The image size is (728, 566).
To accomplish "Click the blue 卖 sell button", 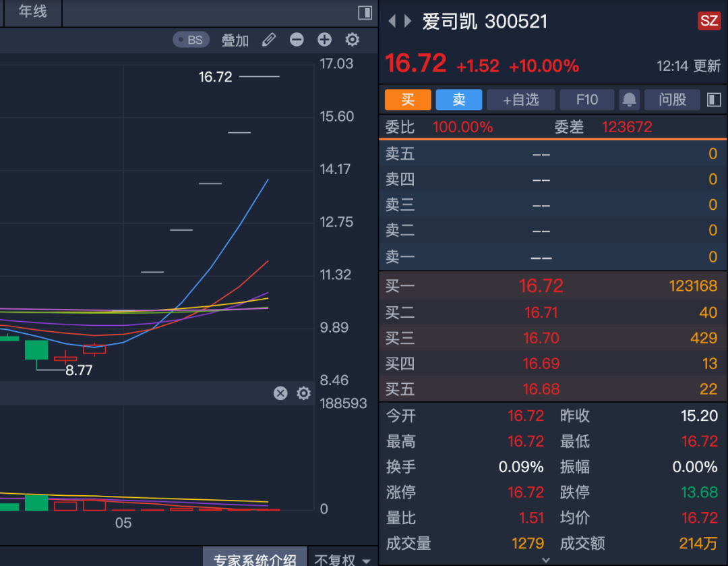I will 459,100.
